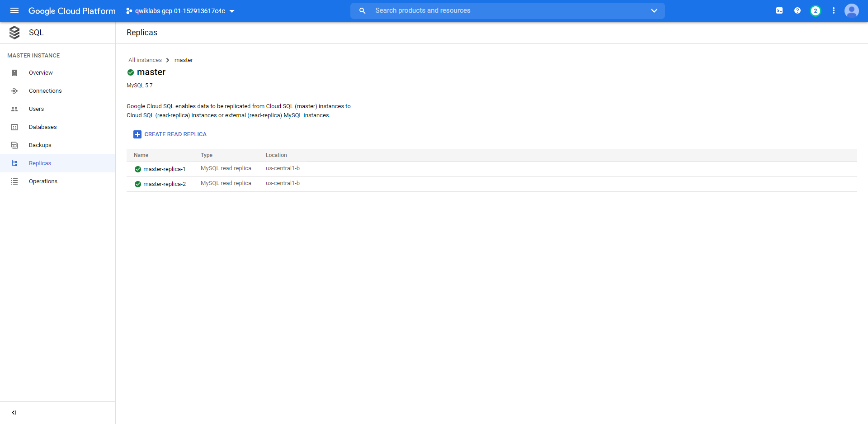The image size is (868, 424).
Task: Activate Cloud Shell icon
Action: tap(779, 10)
